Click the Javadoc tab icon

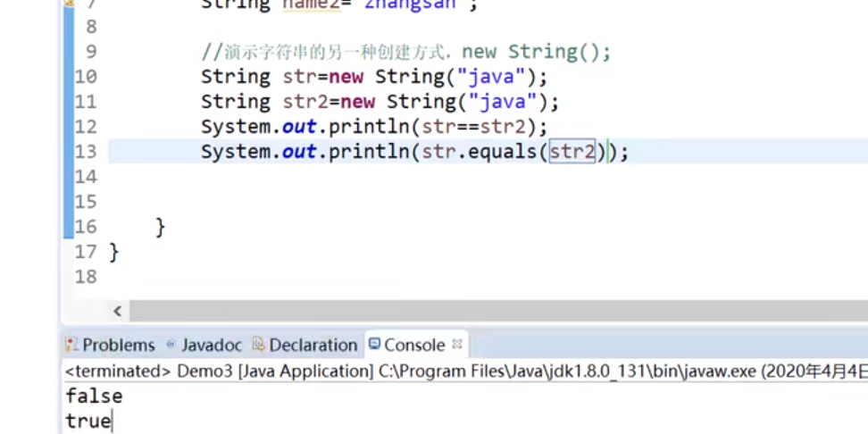(x=171, y=345)
